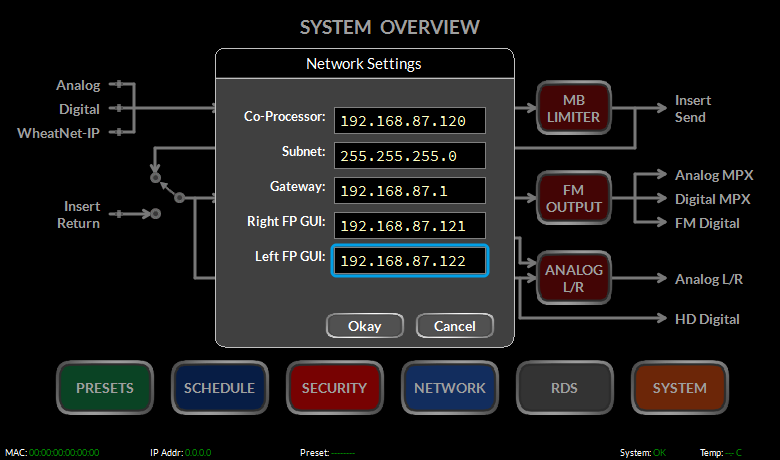Click the MAC address in status bar
Image resolution: width=780 pixels, height=460 pixels.
click(x=64, y=453)
